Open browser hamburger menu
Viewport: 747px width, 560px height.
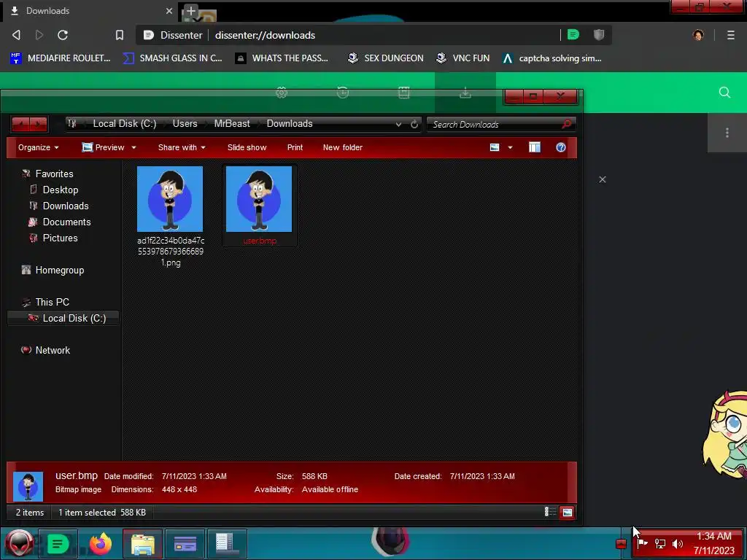click(731, 35)
